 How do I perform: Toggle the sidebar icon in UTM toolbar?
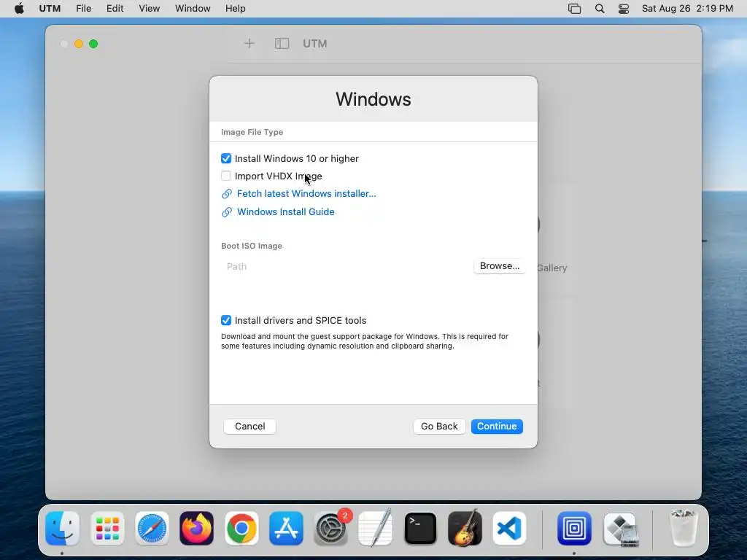pos(282,44)
